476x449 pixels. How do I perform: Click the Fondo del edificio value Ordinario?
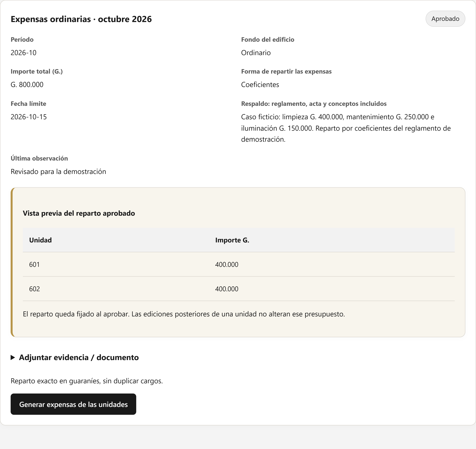(256, 53)
